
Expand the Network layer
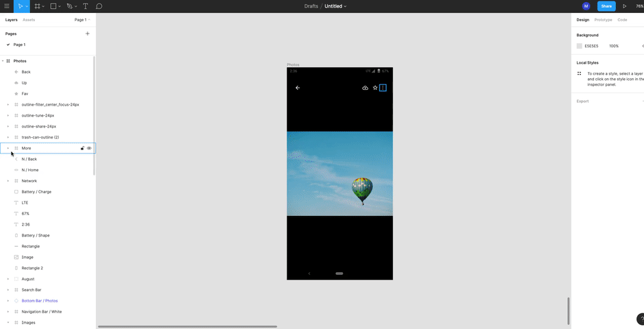pos(8,181)
